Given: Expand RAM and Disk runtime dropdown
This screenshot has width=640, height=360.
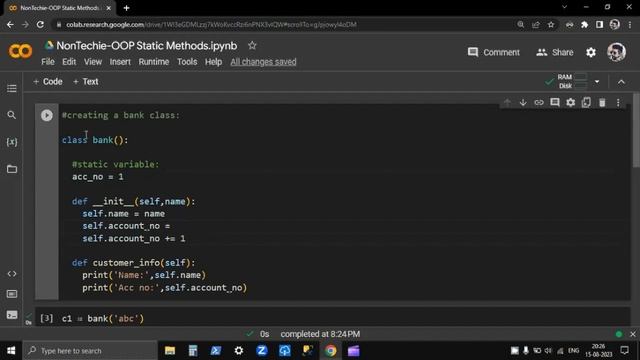Looking at the screenshot, I should point(597,82).
